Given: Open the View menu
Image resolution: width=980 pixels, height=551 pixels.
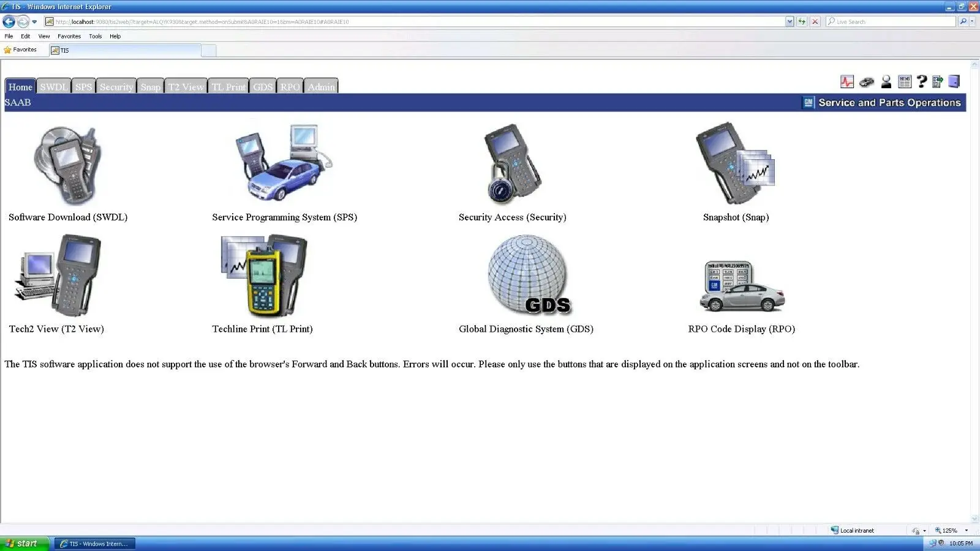Looking at the screenshot, I should coord(44,36).
